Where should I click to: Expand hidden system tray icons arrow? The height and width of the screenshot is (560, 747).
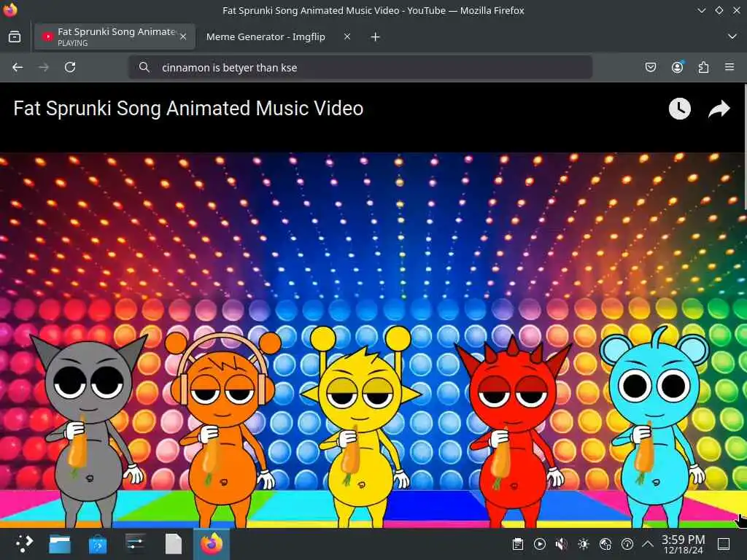(x=648, y=544)
